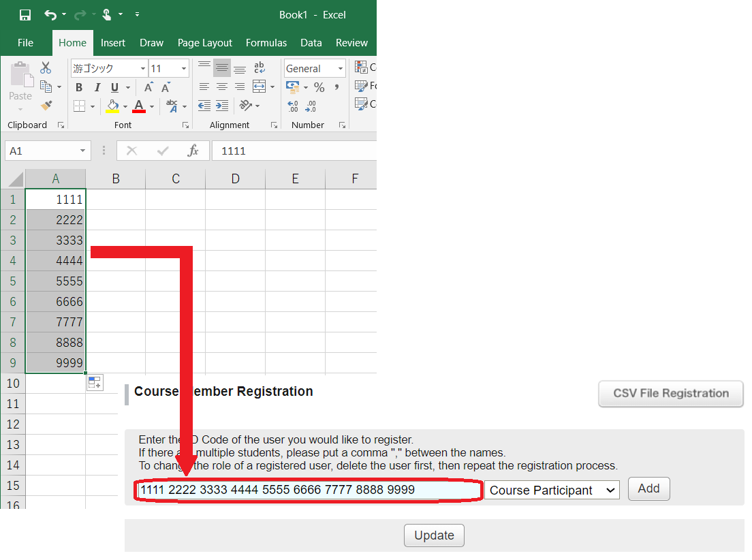The width and height of the screenshot is (752, 560).
Task: Apply Accounting Number Format
Action: tap(292, 87)
